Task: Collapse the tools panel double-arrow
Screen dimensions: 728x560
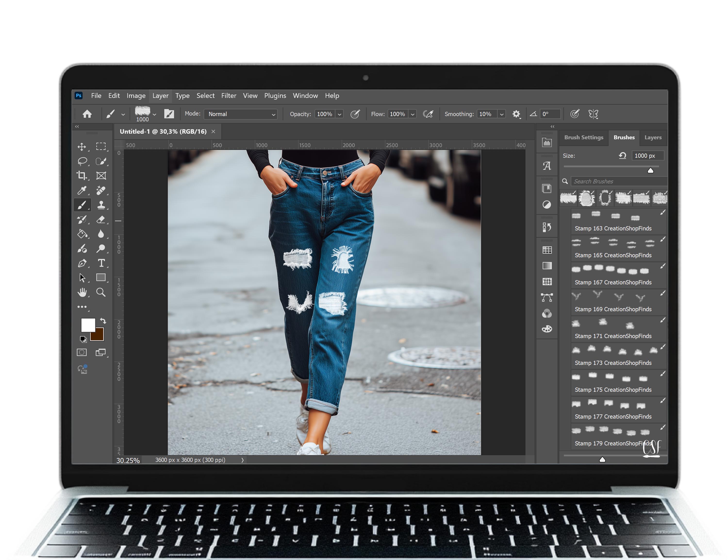Action: pos(77,127)
